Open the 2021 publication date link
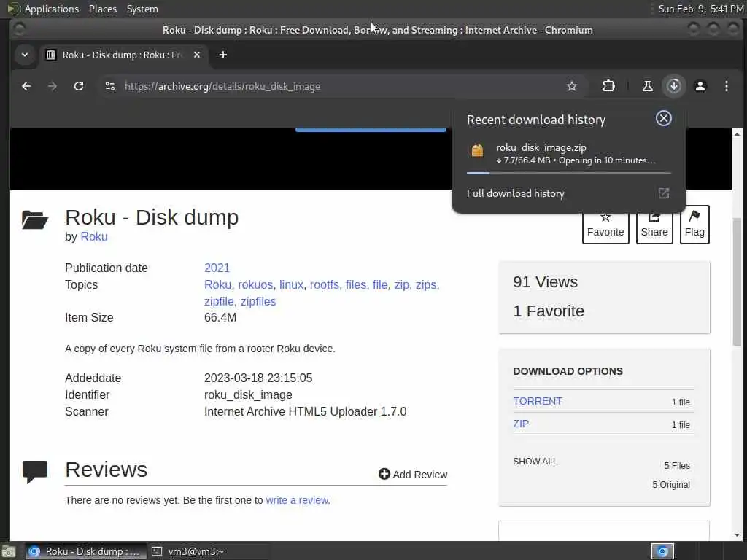747x560 pixels. [x=217, y=268]
